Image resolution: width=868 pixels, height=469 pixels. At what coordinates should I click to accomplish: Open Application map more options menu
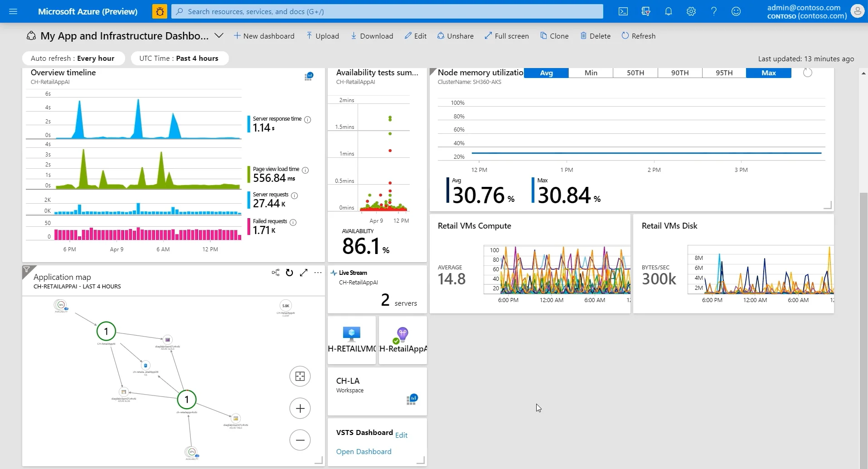[317, 273]
